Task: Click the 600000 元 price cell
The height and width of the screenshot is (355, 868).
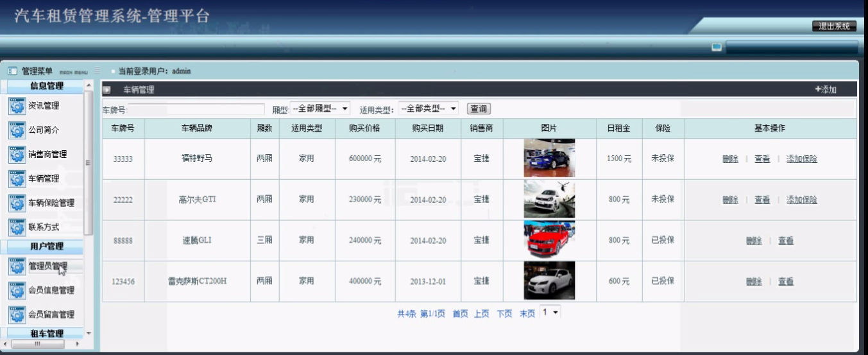Action: click(x=365, y=159)
